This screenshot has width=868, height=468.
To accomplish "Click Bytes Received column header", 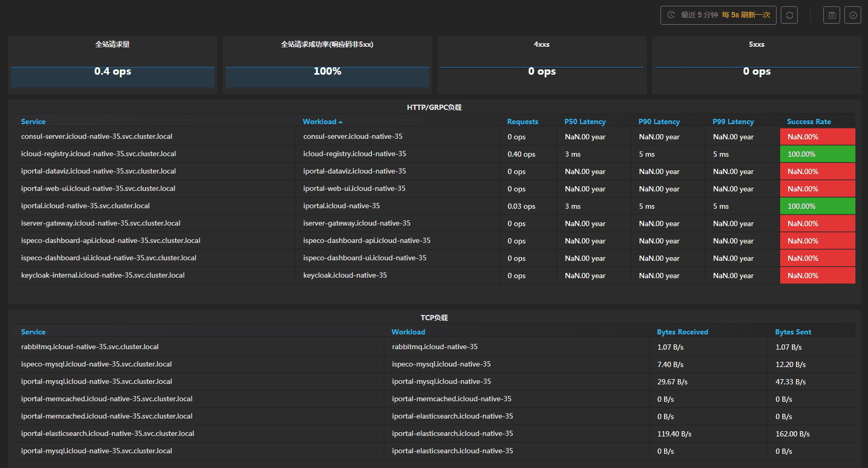I will [682, 332].
